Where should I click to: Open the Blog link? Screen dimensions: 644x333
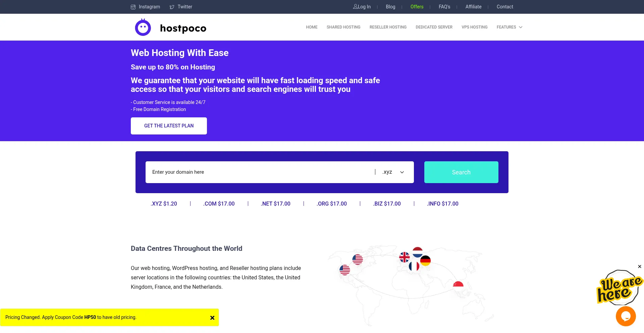coord(390,7)
